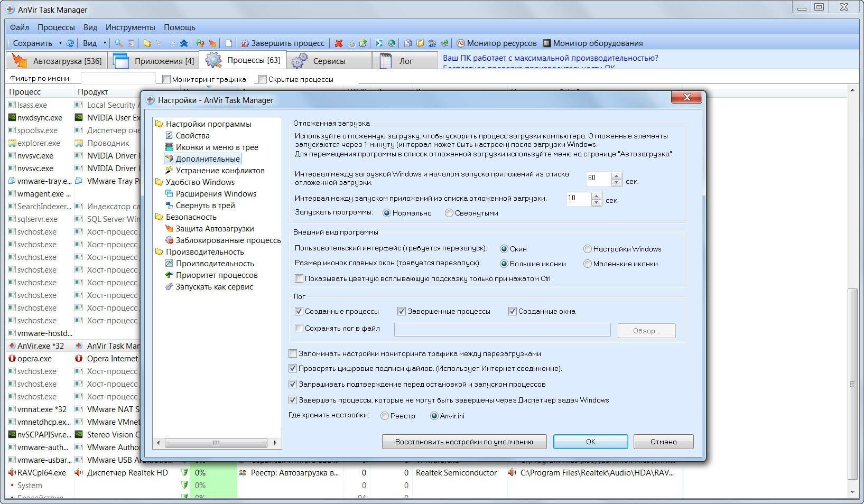Open the Процессы menu

pos(56,27)
